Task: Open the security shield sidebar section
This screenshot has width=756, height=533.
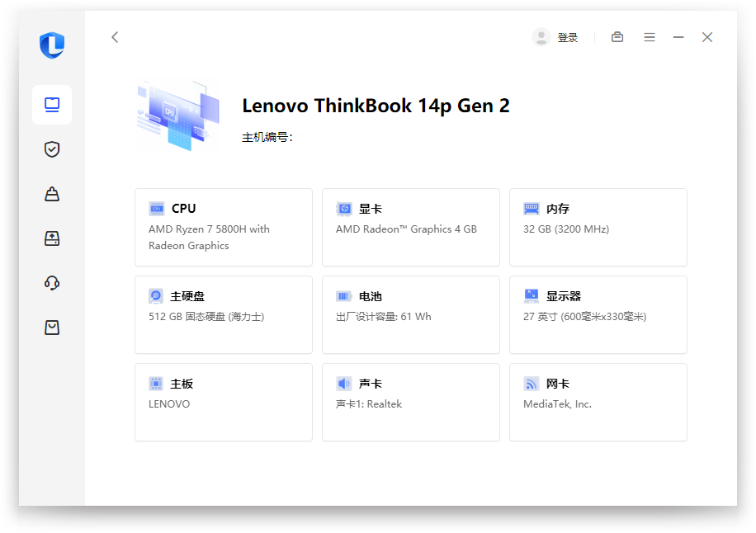Action: 52,149
